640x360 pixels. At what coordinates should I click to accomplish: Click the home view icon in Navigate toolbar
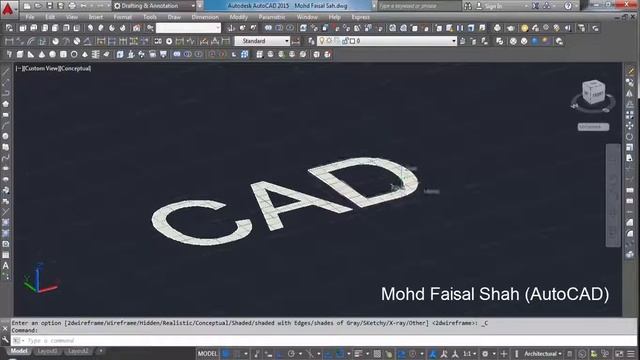[x=136, y=28]
